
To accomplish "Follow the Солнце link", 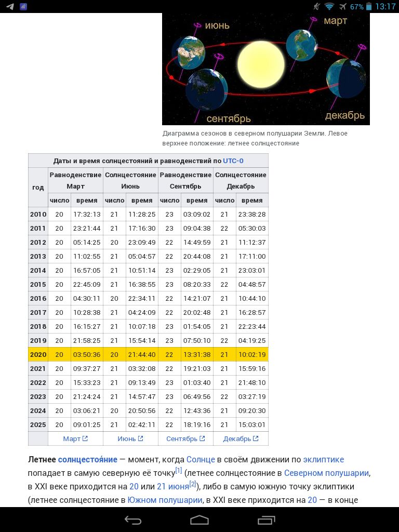I will (201, 459).
